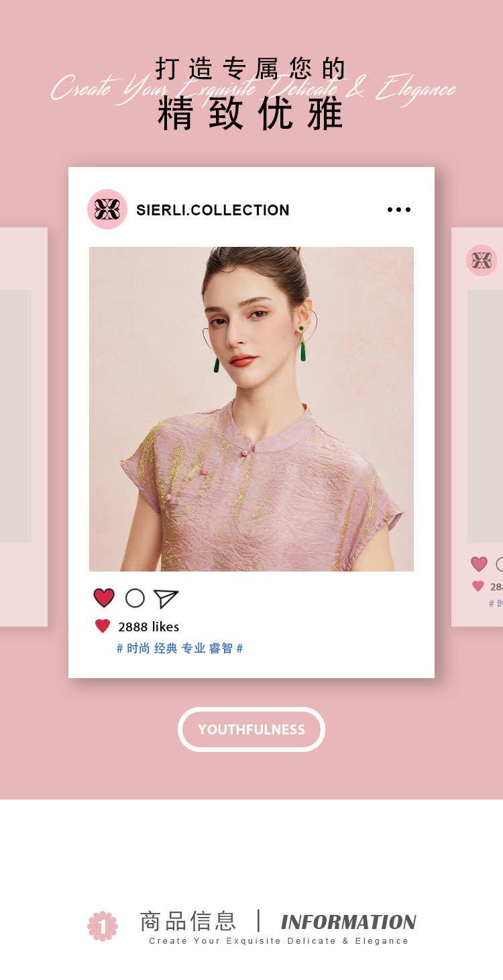
Task: Click the hashtag line 时尚 经典 专业 睿智
Action: 180,648
